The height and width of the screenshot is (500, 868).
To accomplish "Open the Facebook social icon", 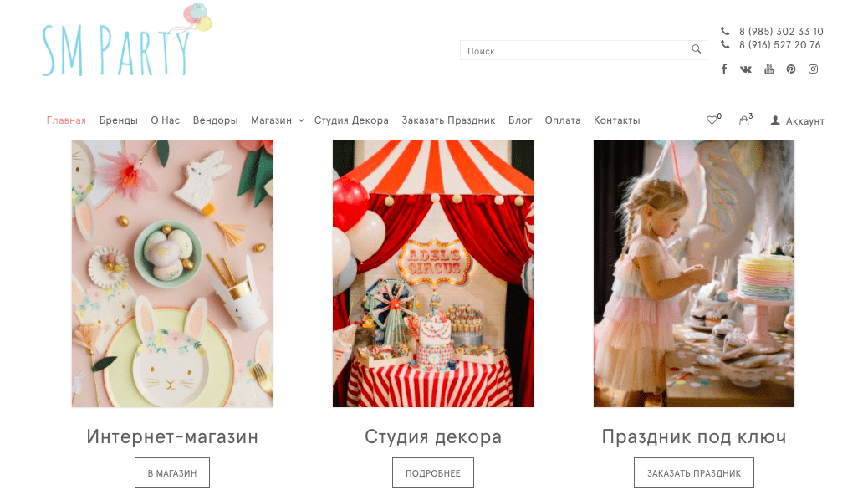I will pyautogui.click(x=723, y=69).
